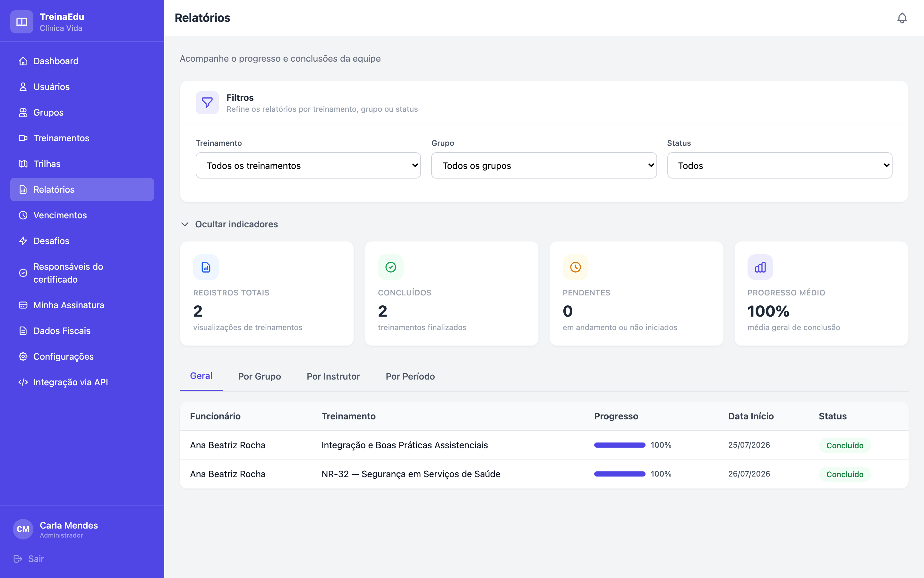The image size is (924, 578).
Task: Click 'NR-32 — Segurança em Serviços de Saúde' cell
Action: pos(410,474)
